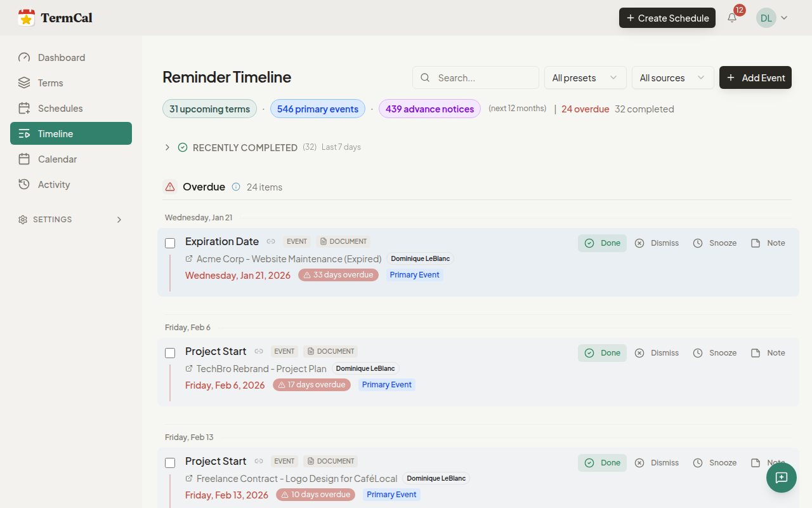
Task: Expand the Recently Completed section
Action: click(x=167, y=147)
